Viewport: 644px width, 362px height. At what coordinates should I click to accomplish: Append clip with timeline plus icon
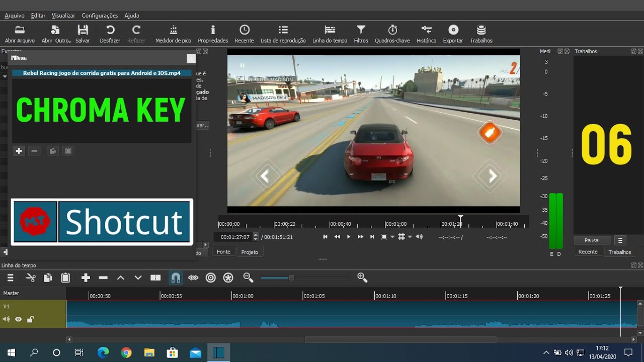pos(86,278)
